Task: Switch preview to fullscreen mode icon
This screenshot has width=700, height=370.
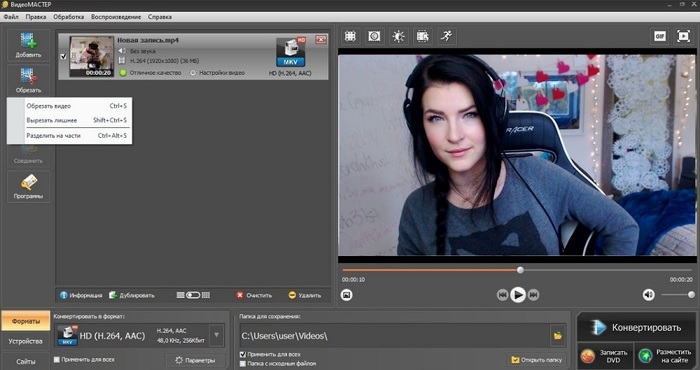Action: coord(683,36)
